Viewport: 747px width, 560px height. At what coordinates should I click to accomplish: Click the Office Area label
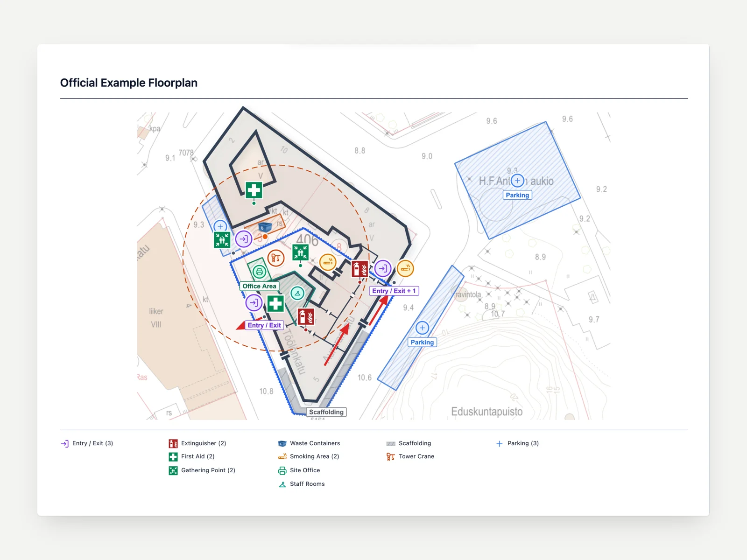pyautogui.click(x=259, y=286)
